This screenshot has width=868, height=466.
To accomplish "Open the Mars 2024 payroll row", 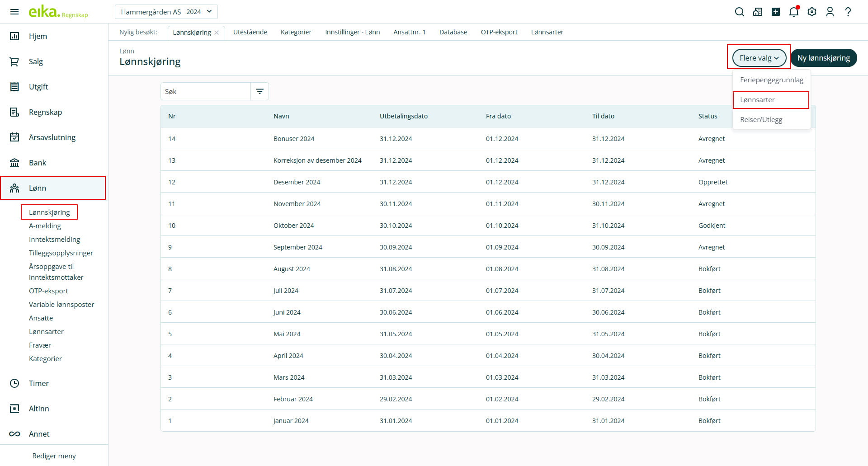I will 488,377.
